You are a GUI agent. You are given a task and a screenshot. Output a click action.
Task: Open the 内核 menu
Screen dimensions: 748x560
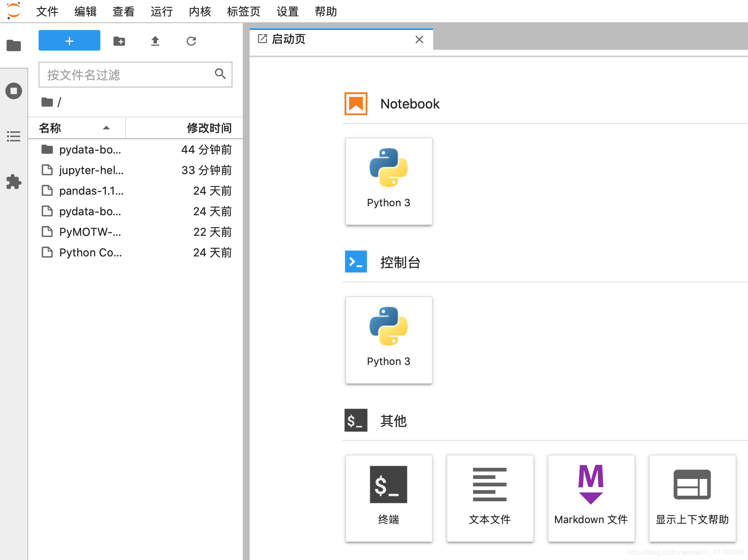[x=199, y=12]
